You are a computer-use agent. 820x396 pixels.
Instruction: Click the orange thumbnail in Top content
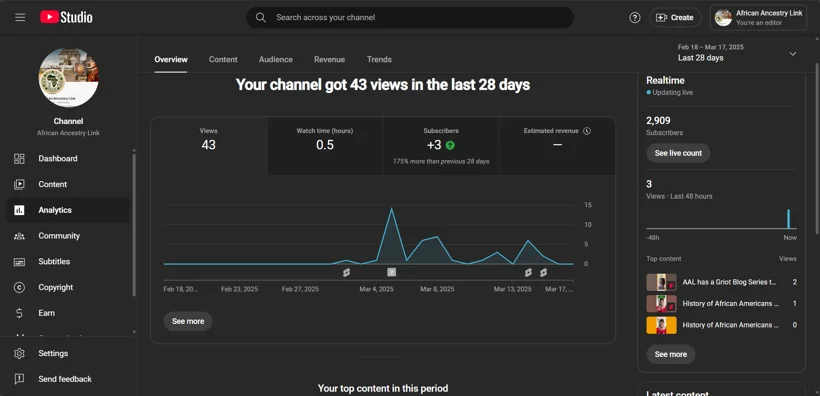(x=662, y=325)
